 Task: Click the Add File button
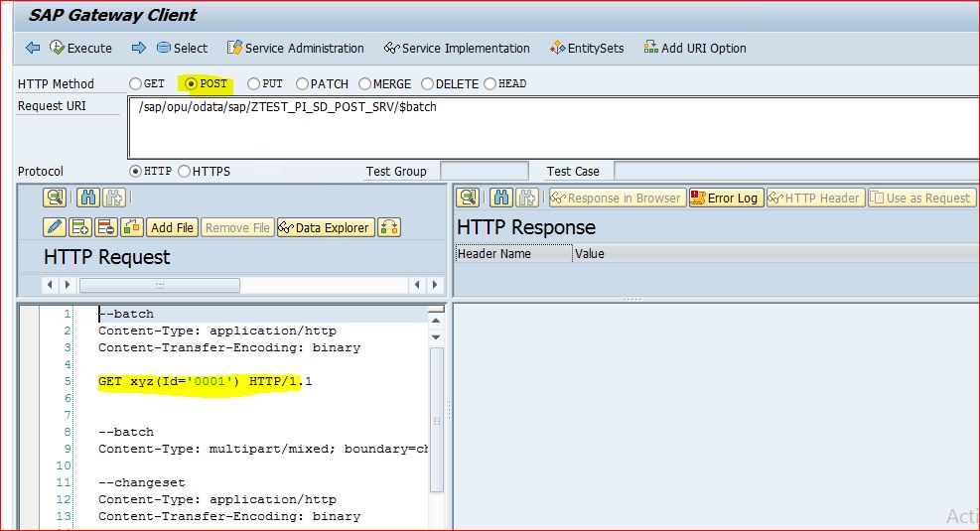pos(173,228)
